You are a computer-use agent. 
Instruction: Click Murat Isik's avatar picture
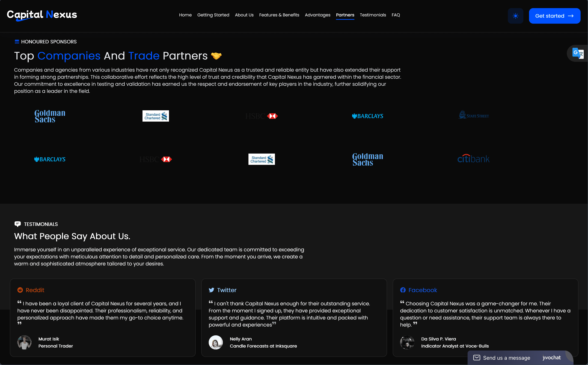24,342
